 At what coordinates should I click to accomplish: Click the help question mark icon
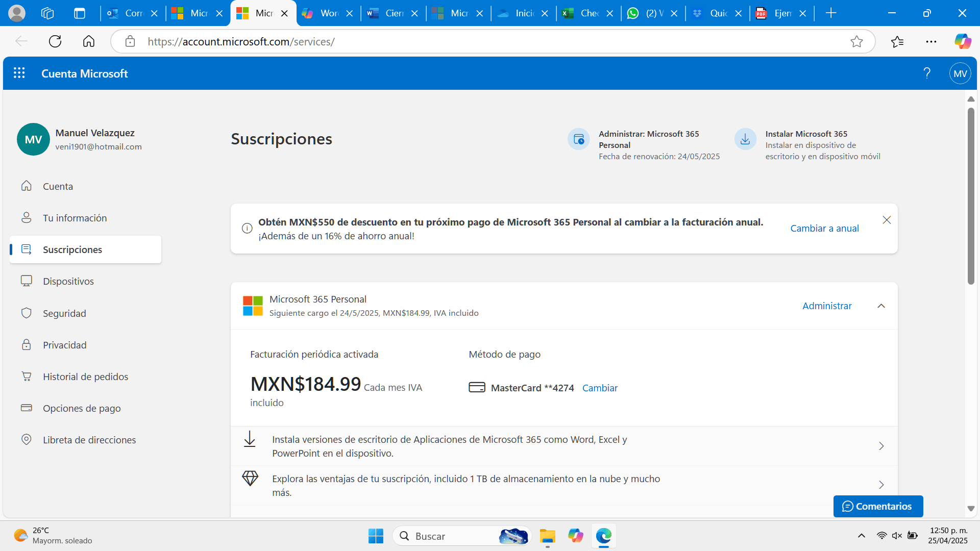tap(927, 73)
